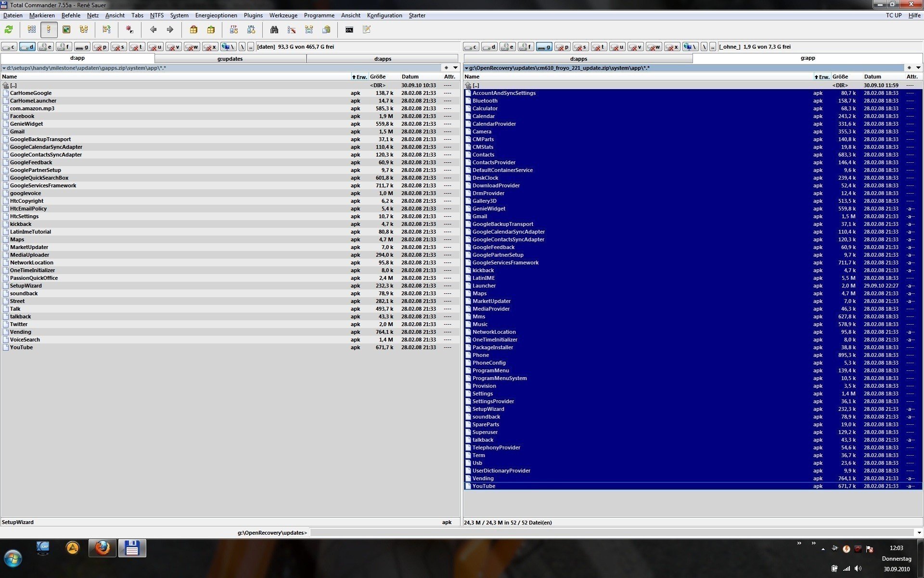This screenshot has width=924, height=578.
Task: Open left panel directory history dropdown arrow
Action: pos(455,68)
